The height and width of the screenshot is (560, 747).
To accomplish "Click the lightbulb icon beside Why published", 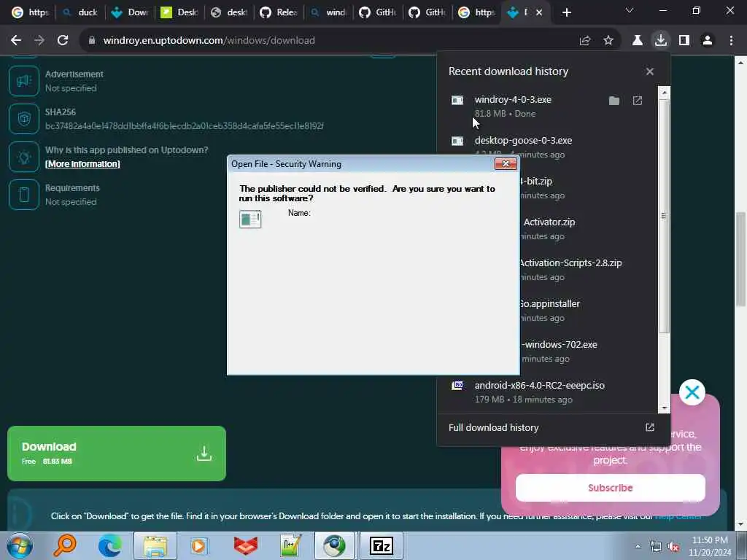I will coord(24,157).
